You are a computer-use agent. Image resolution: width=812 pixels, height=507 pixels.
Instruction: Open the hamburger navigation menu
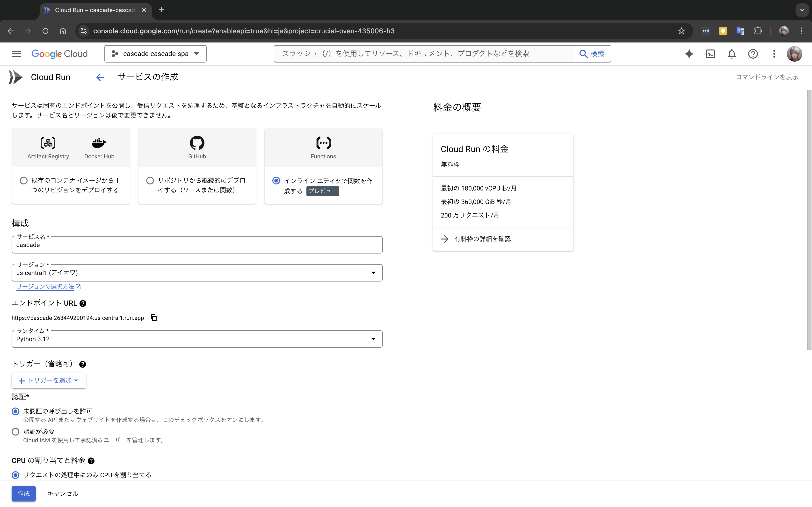pos(16,54)
